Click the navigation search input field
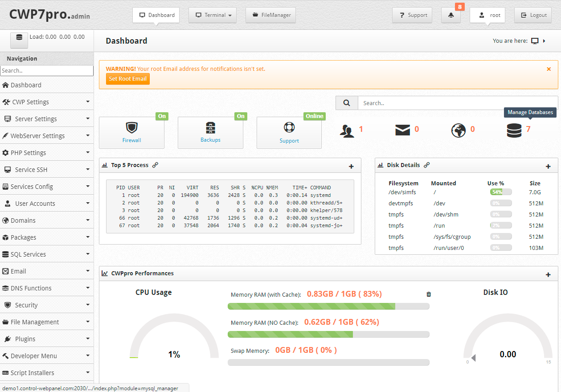The width and height of the screenshot is (561, 392). 47,71
